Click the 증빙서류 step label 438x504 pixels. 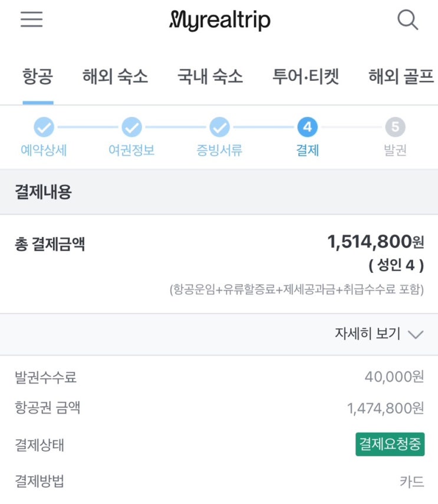[x=219, y=150]
